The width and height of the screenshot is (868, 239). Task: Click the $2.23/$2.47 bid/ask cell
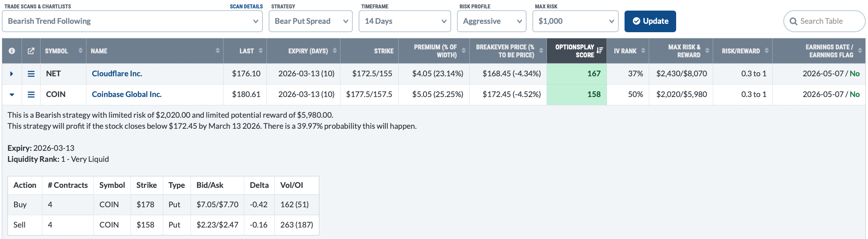217,225
